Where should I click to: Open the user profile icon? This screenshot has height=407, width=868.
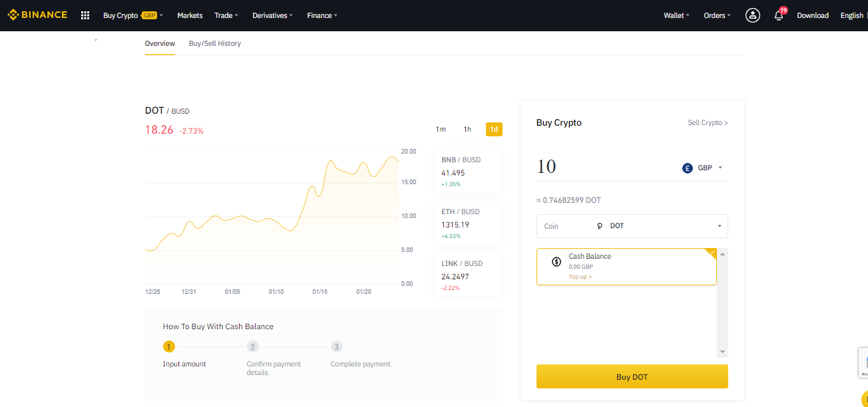[753, 15]
